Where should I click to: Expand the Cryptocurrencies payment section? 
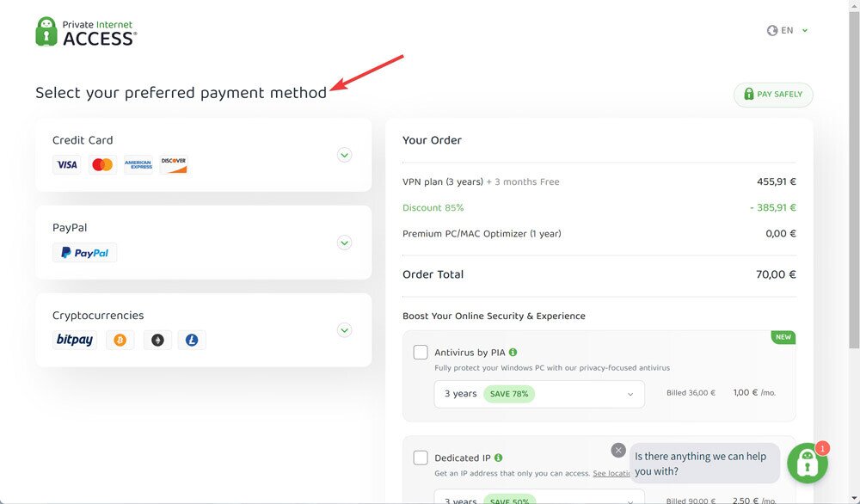(x=345, y=330)
